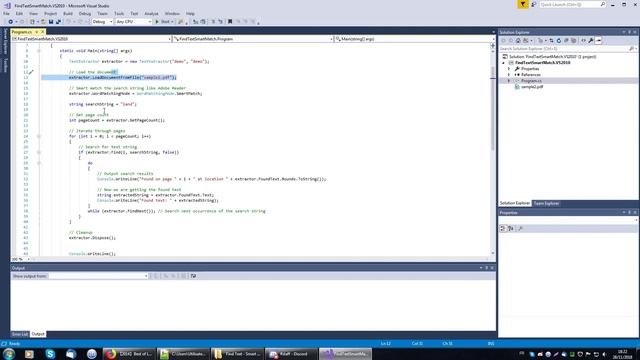
Task: Toggle auto-hide pin of the Properties panel
Action: pos(629,213)
